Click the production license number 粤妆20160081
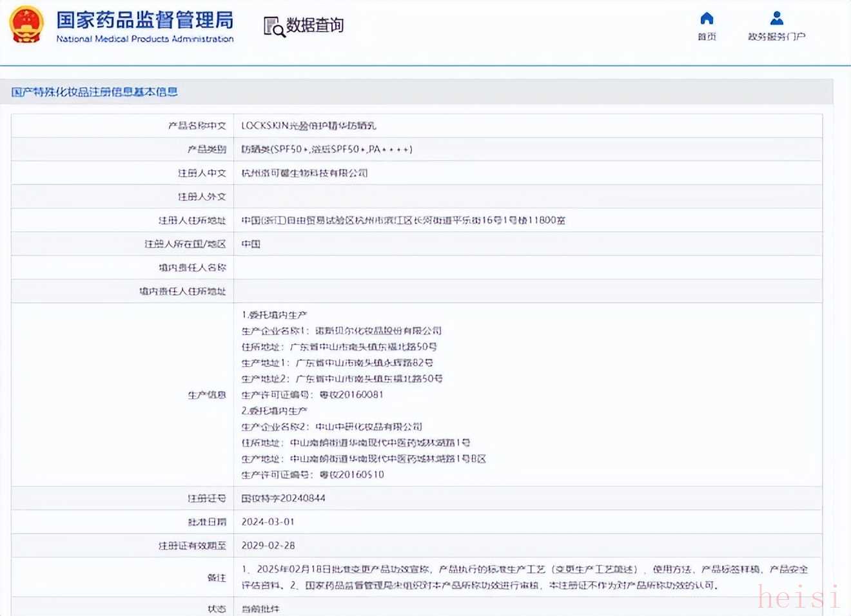This screenshot has height=616, width=851. (351, 394)
